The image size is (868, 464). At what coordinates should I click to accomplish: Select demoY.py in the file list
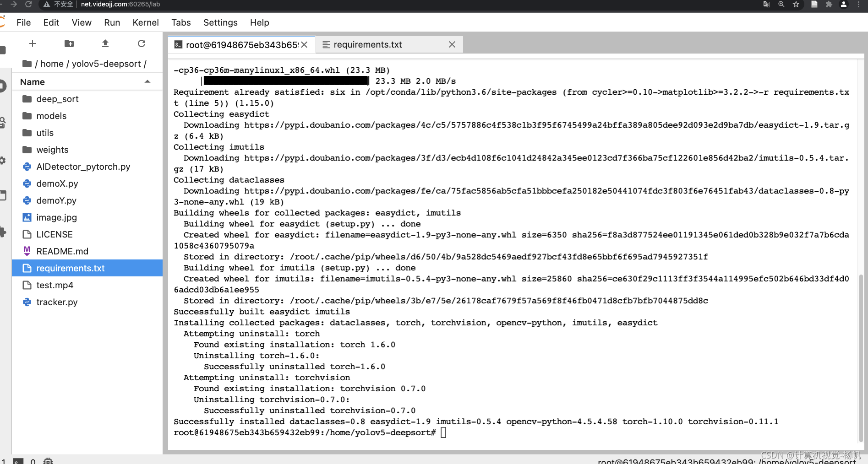pyautogui.click(x=87, y=200)
